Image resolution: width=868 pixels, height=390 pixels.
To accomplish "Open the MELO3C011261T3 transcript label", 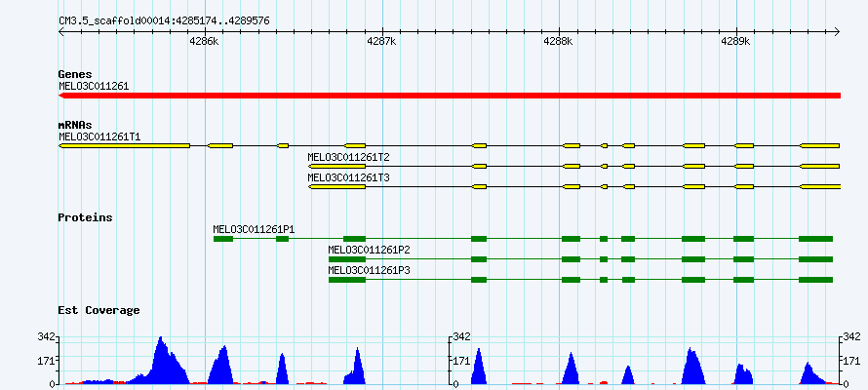I will [x=349, y=177].
